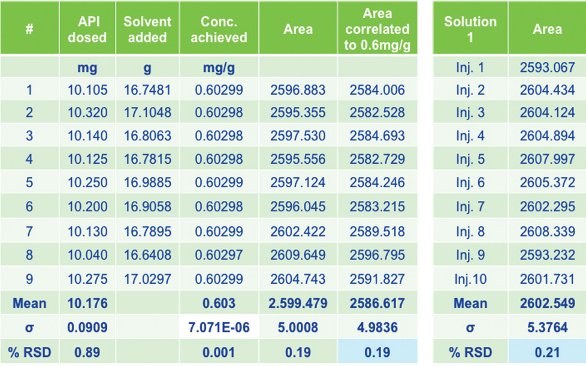The width and height of the screenshot is (586, 366).
Task: Select the 'Area correlated to 0.6mg/g' header
Action: (x=377, y=29)
